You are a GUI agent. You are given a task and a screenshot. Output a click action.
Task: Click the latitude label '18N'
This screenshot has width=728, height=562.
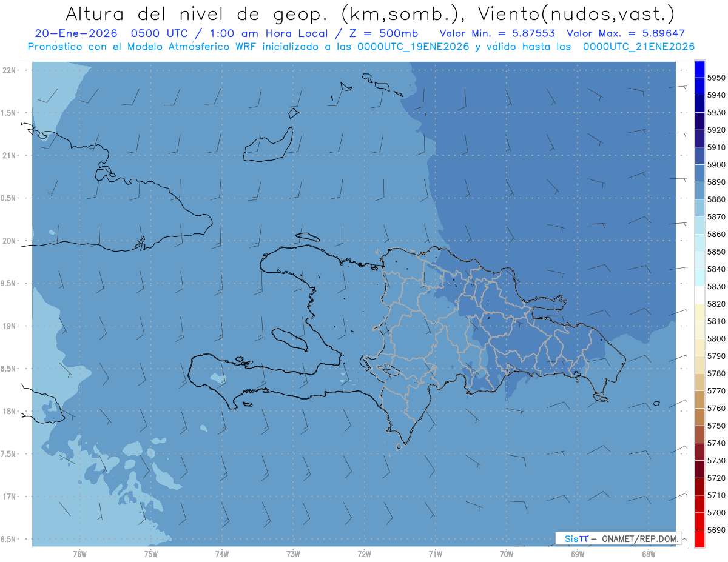click(9, 411)
